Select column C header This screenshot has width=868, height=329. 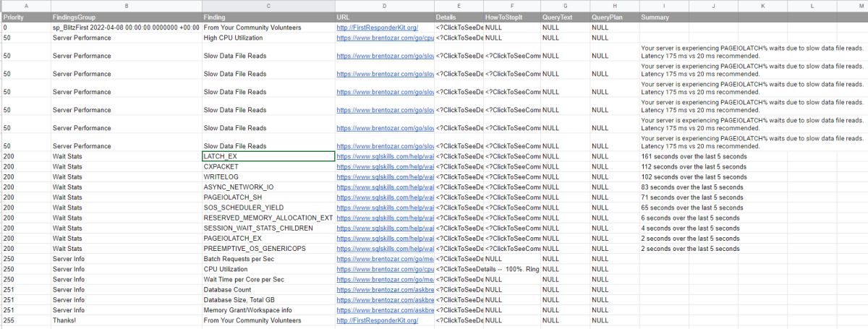point(268,6)
